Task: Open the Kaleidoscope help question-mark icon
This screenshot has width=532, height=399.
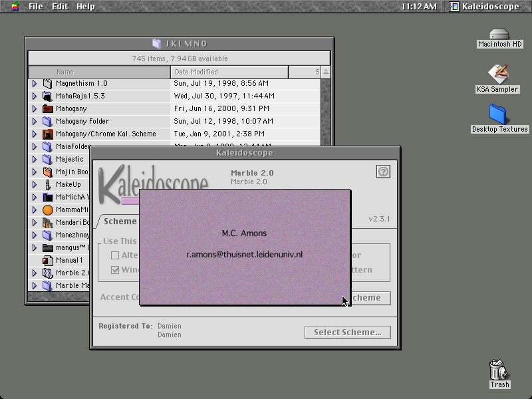Action: (383, 172)
